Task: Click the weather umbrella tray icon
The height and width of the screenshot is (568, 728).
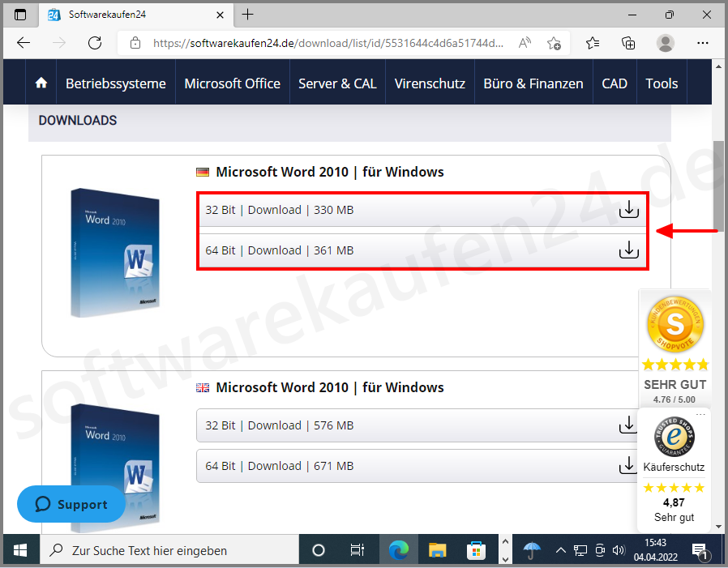Action: click(x=532, y=550)
